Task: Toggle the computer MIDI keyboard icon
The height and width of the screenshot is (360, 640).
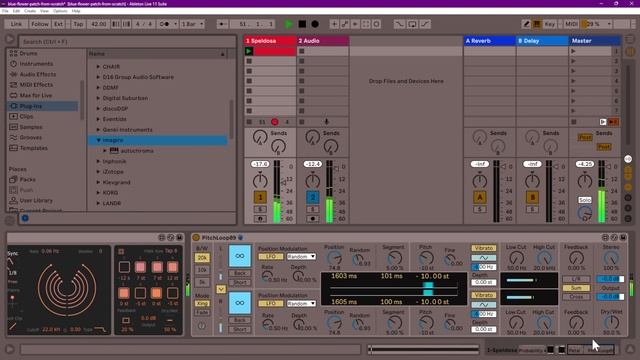Action: (537, 24)
